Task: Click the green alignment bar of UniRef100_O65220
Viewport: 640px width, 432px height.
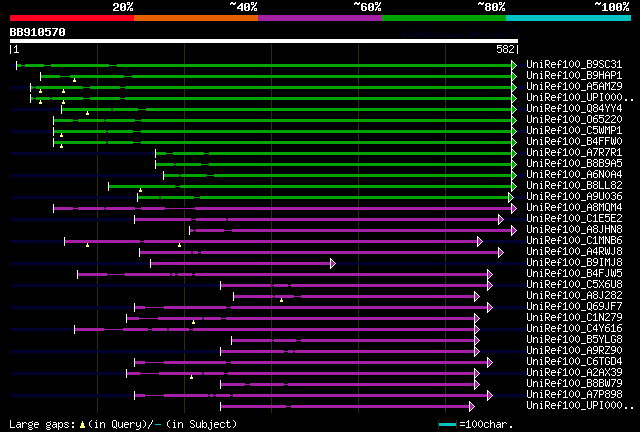Action: pos(282,120)
